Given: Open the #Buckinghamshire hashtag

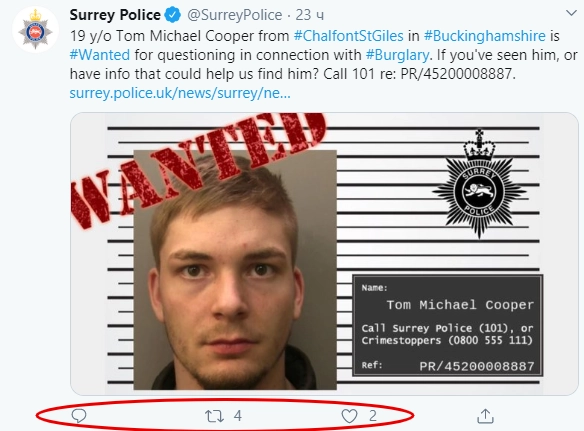Looking at the screenshot, I should [485, 36].
